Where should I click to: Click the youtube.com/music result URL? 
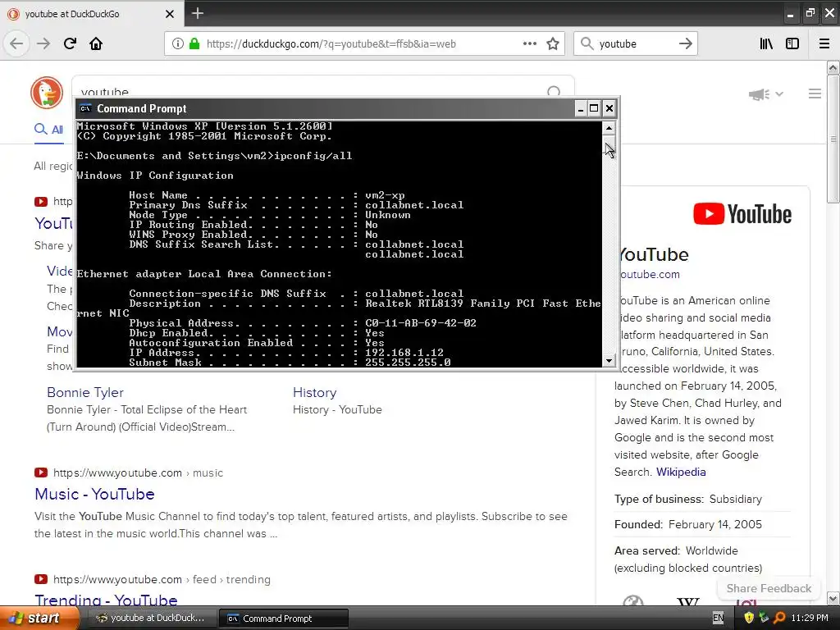pos(138,473)
